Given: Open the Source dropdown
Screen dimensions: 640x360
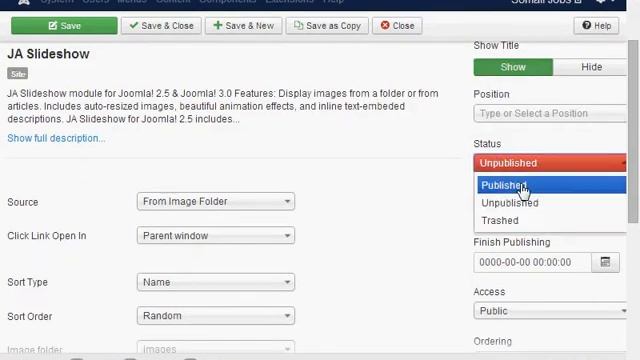Looking at the screenshot, I should [x=216, y=202].
